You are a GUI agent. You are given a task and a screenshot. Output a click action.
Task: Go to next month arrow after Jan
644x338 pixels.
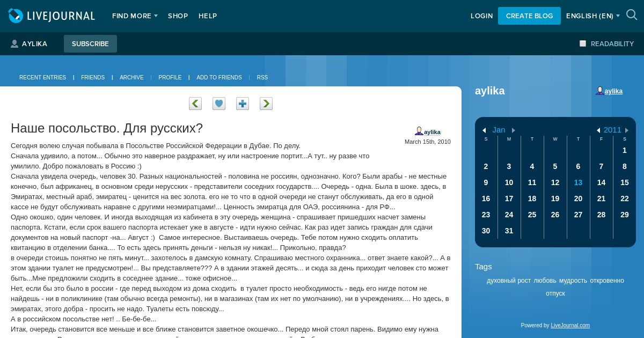(x=514, y=130)
